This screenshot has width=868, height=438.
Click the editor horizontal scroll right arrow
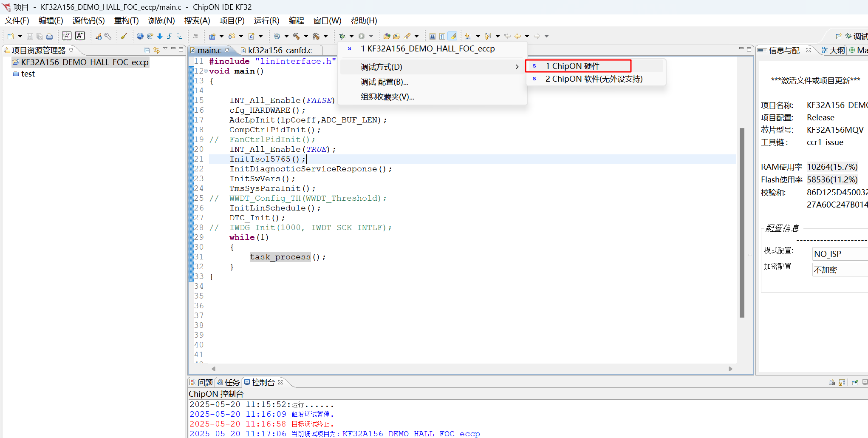pos(730,369)
